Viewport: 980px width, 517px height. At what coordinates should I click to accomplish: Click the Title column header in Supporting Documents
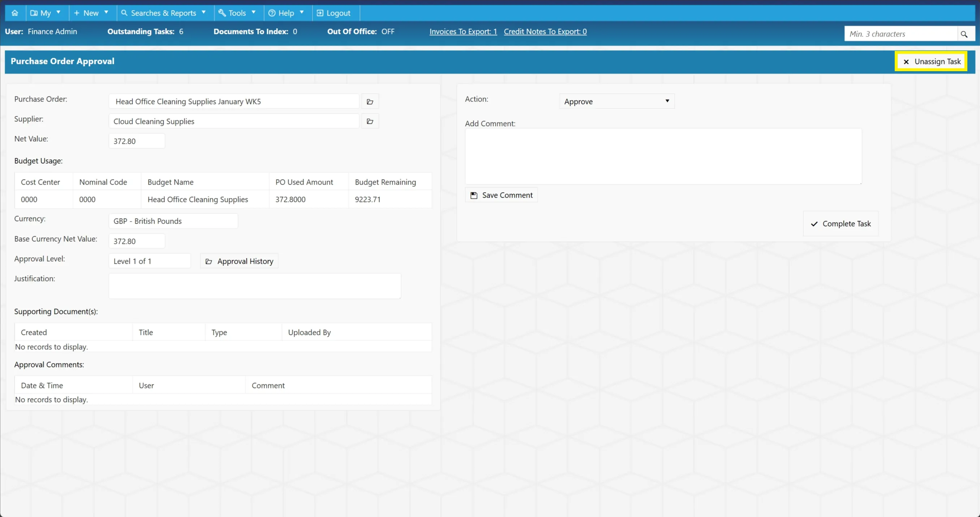[169, 332]
